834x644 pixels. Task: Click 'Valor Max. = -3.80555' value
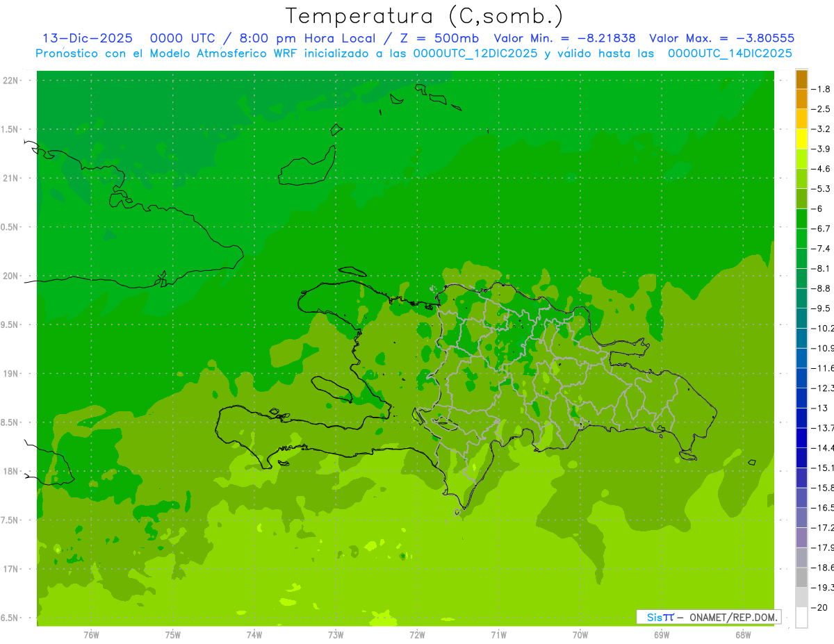pos(721,38)
